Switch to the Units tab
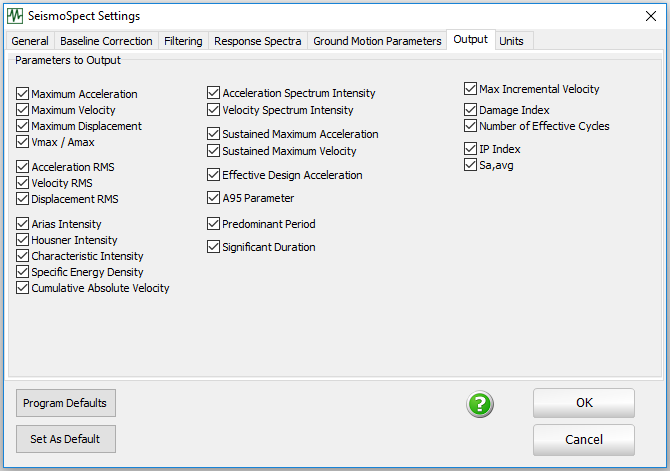670x471 pixels. tap(511, 41)
